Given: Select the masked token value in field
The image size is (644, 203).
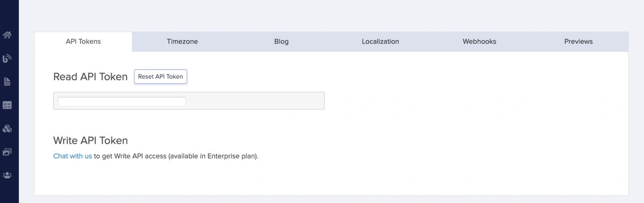Looking at the screenshot, I should [x=122, y=101].
